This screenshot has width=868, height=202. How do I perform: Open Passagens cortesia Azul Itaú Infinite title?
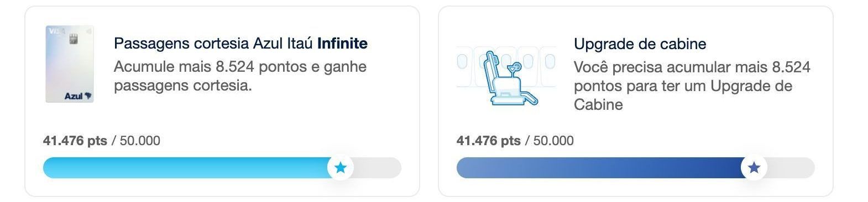pos(240,43)
